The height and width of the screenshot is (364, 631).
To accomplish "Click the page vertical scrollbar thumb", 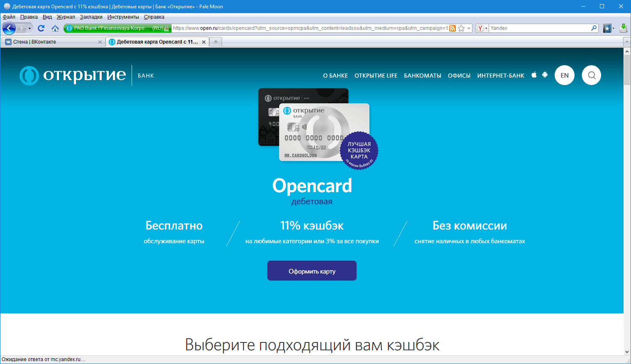I will click(627, 70).
